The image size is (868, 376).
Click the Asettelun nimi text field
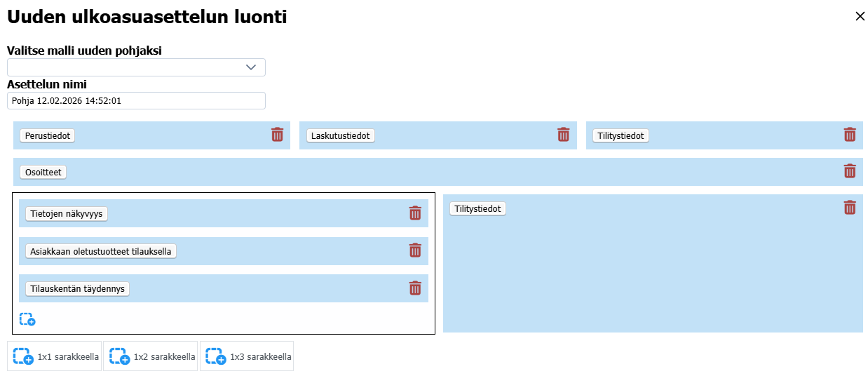pyautogui.click(x=136, y=101)
